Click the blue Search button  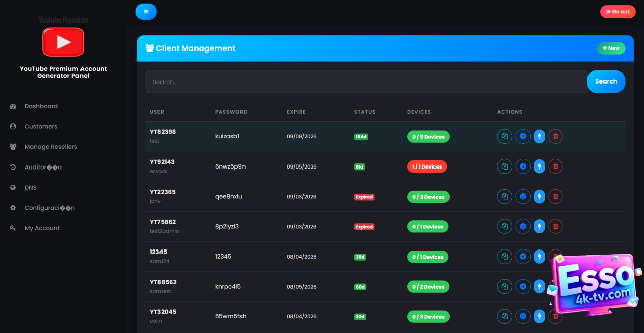coord(606,81)
